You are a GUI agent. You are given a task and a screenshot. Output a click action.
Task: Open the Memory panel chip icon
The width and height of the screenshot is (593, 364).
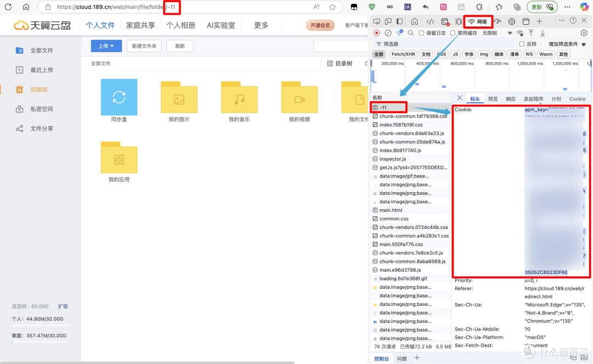[x=512, y=21]
